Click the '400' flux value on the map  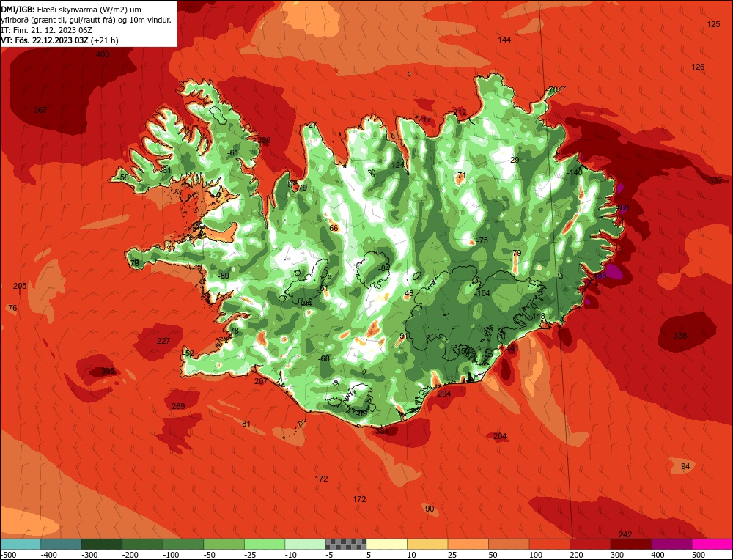pyautogui.click(x=103, y=54)
